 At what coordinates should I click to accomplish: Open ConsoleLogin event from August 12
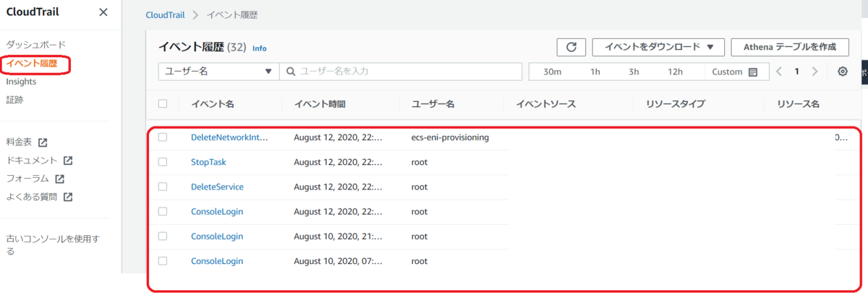(217, 211)
